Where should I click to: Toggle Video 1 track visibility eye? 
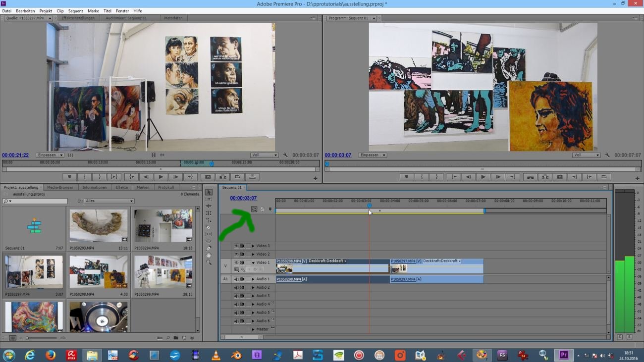click(236, 262)
